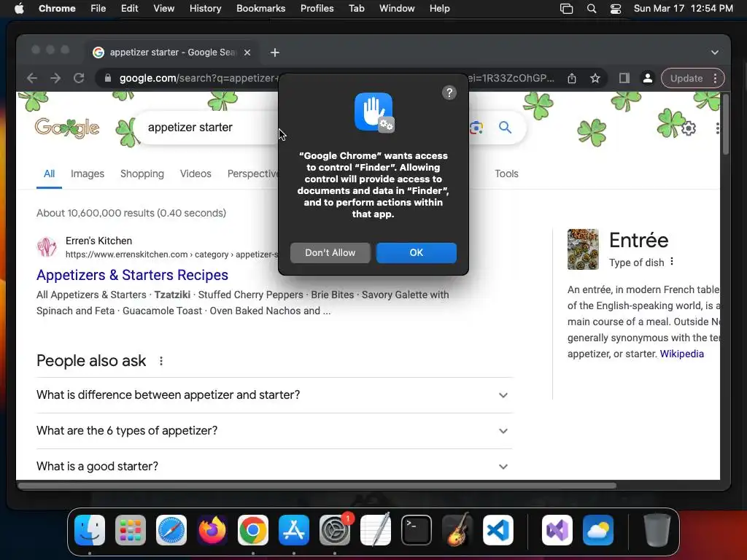
Task: Expand 'What is a good starter?'
Action: pos(274,466)
